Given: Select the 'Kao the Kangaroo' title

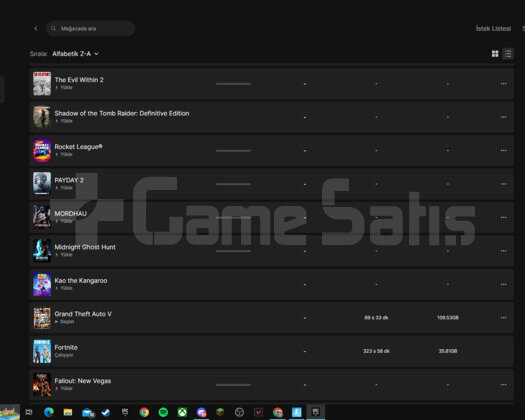Looking at the screenshot, I should 81,281.
